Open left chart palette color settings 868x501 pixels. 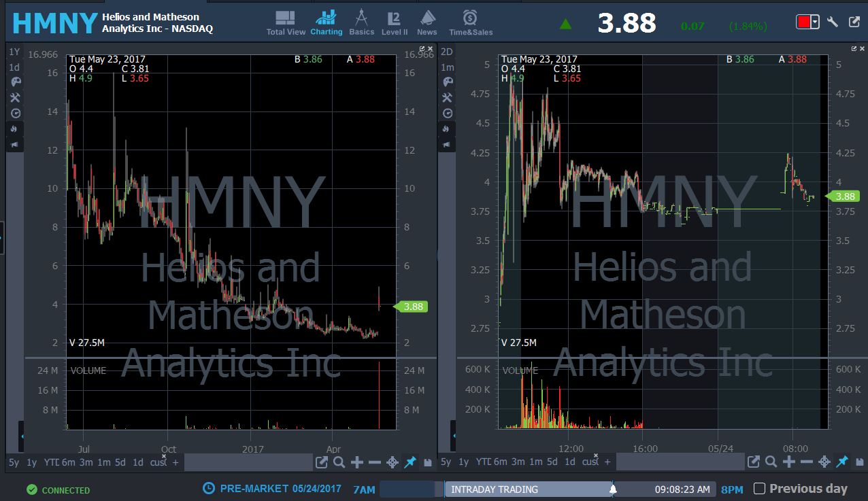coord(15,82)
